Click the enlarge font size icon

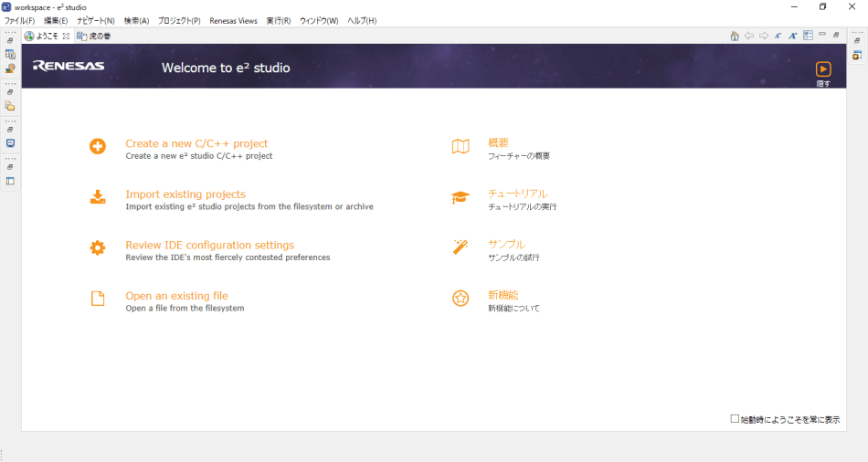[x=793, y=36]
